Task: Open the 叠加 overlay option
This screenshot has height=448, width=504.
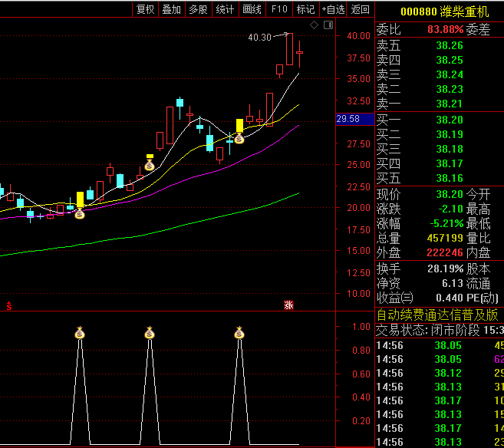Action: (171, 9)
